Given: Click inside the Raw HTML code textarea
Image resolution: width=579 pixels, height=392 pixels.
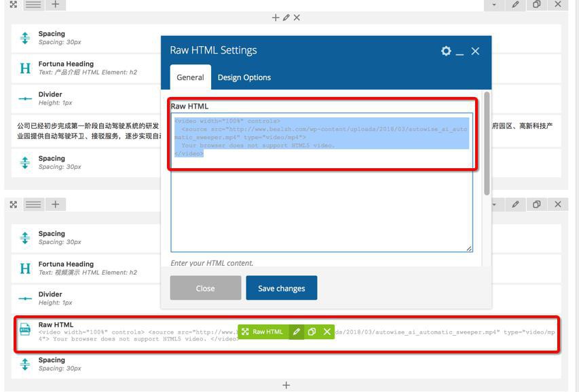Looking at the screenshot, I should coord(322,182).
